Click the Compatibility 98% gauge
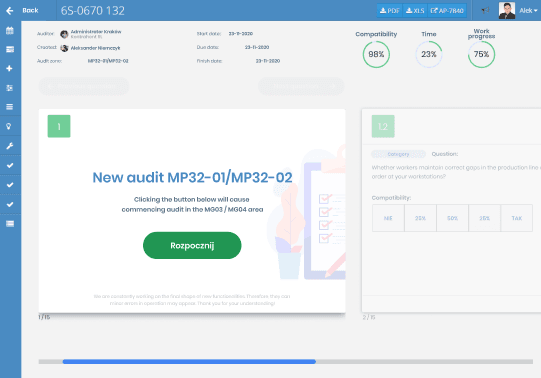The height and width of the screenshot is (378, 541). coord(376,54)
